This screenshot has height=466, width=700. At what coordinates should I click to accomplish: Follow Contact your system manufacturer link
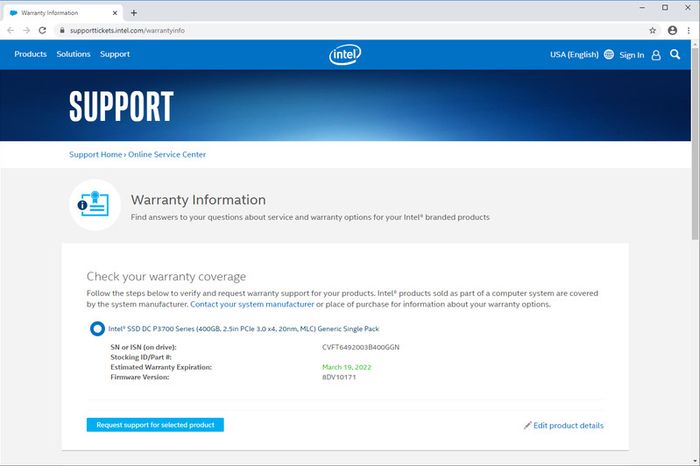[252, 304]
